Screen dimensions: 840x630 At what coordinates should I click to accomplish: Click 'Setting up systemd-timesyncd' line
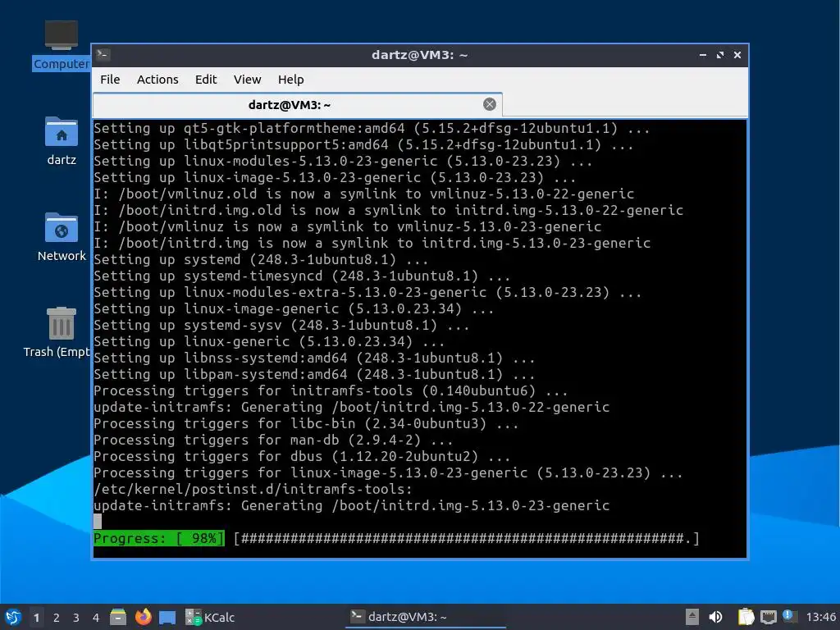(302, 276)
